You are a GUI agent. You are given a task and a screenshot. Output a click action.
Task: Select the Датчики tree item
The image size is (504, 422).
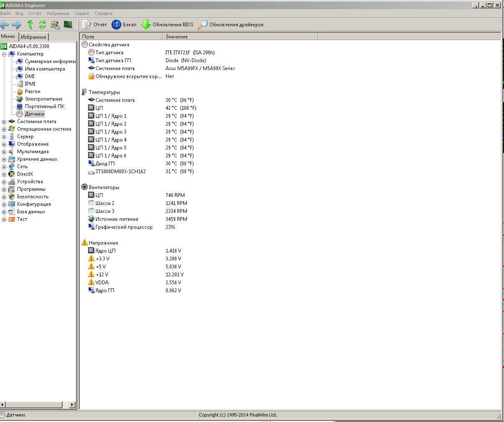[x=34, y=114]
